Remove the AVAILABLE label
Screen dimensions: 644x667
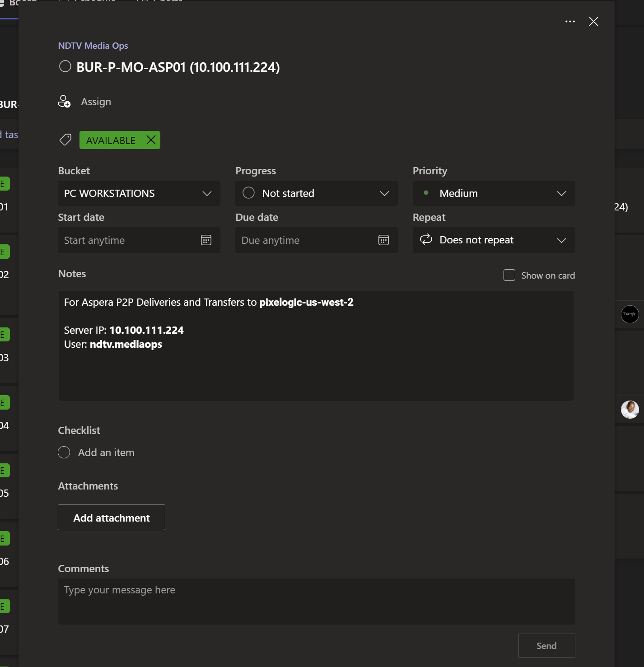[x=151, y=140]
